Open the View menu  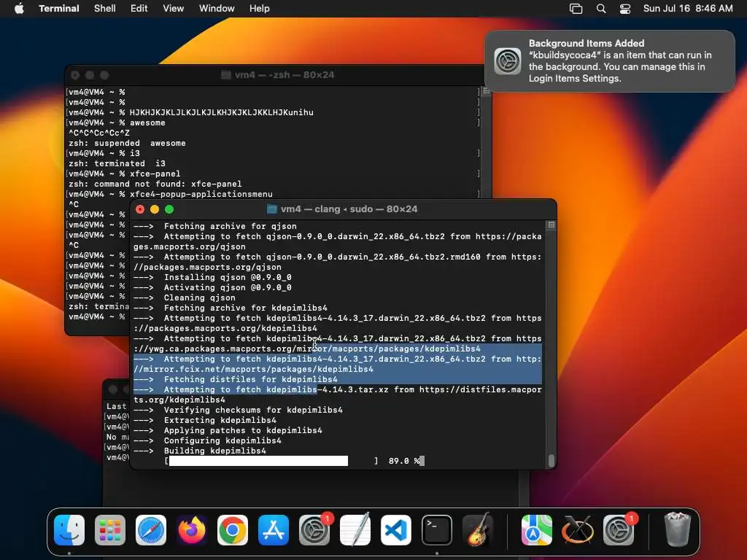click(174, 9)
